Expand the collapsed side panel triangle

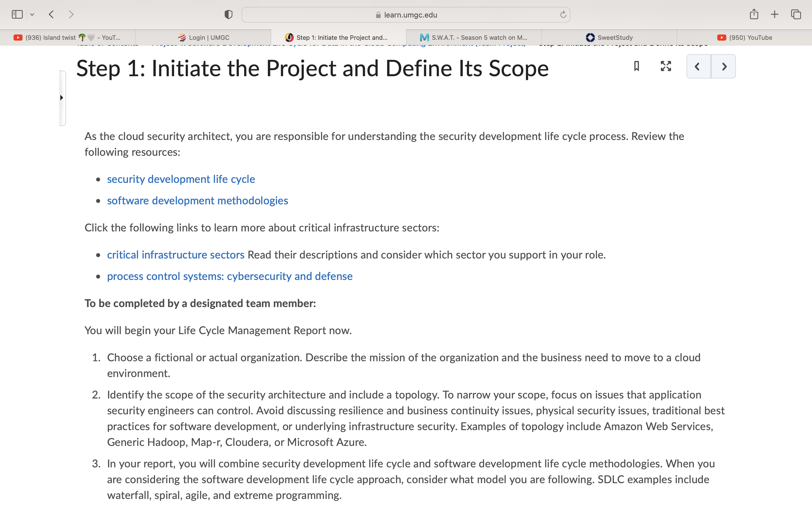[x=62, y=98]
